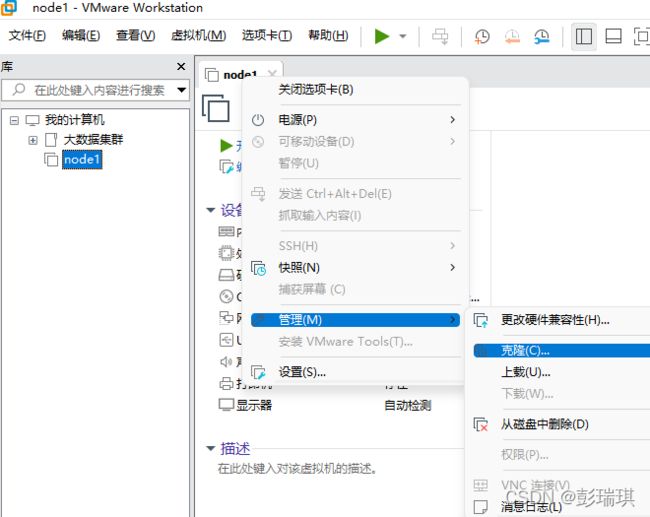Collapse the 设备 devices section triangle
650x517 pixels.
[x=211, y=210]
